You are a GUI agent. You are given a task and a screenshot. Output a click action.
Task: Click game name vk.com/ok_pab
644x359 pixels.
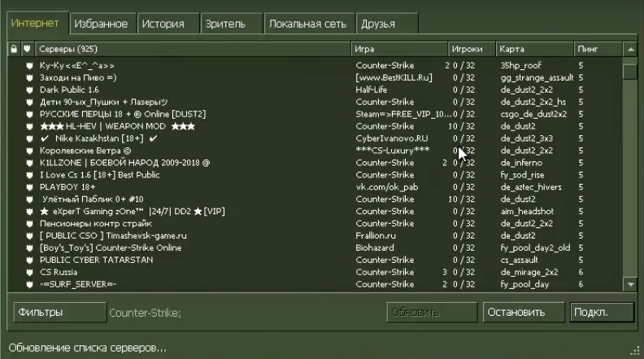coord(387,187)
